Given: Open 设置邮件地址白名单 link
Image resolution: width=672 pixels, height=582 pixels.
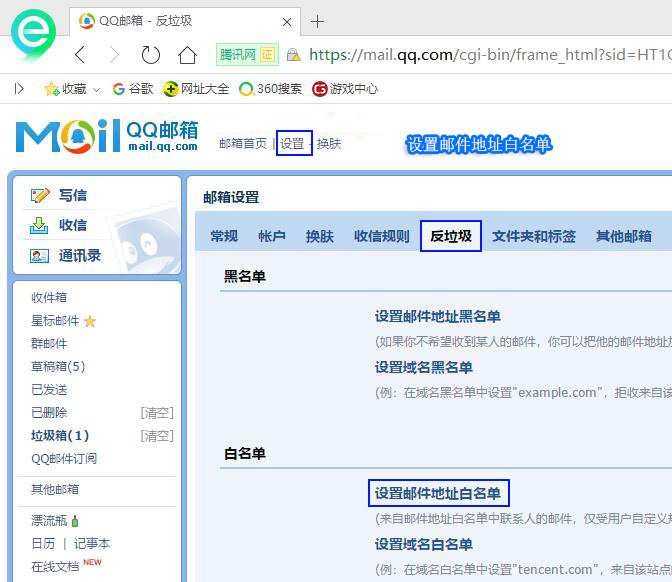Looking at the screenshot, I should (438, 493).
